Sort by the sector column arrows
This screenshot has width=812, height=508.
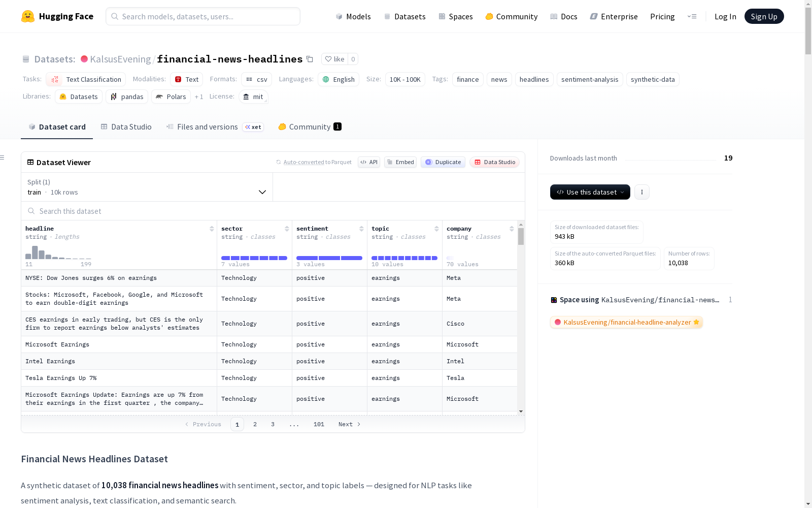tap(287, 229)
